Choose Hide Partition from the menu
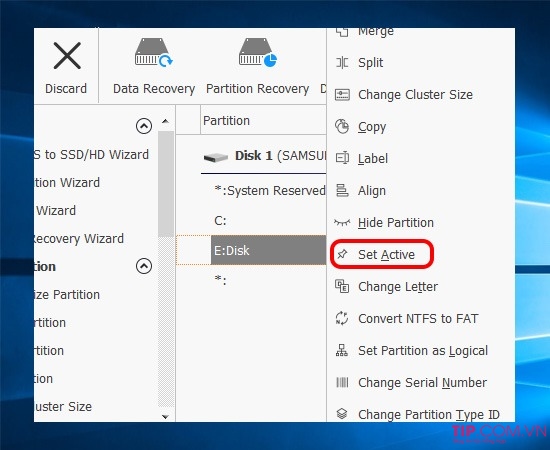 (396, 223)
